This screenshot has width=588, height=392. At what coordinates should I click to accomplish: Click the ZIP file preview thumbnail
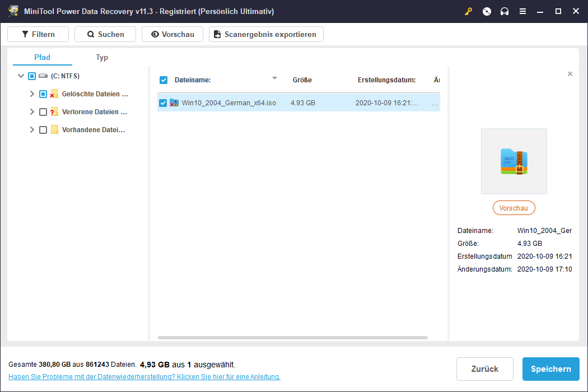pyautogui.click(x=514, y=161)
